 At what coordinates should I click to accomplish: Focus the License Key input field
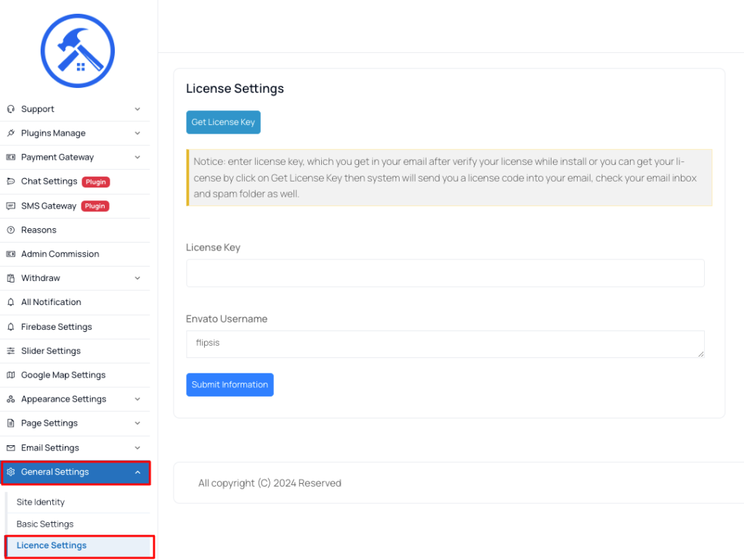pyautogui.click(x=445, y=273)
